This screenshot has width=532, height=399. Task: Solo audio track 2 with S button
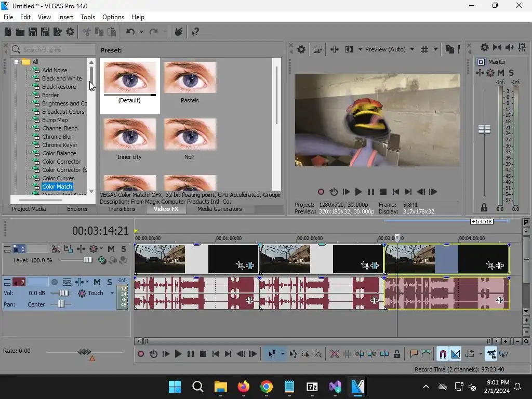pos(109,282)
